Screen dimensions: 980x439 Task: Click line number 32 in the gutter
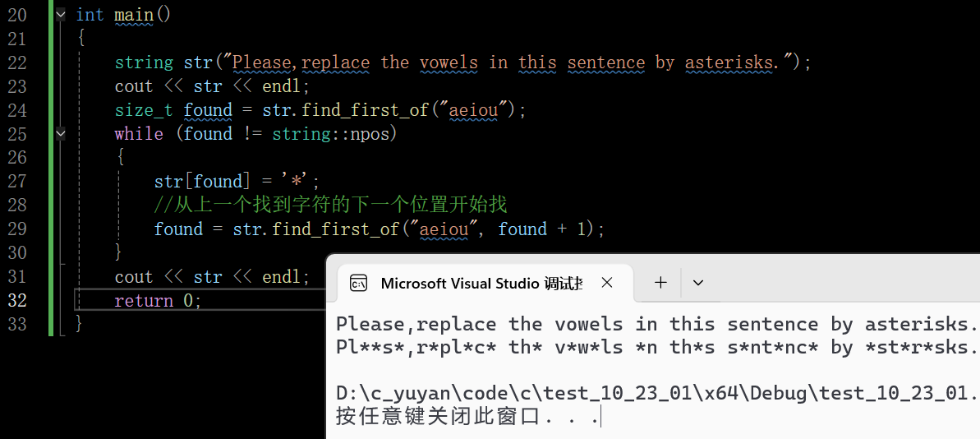(x=17, y=301)
